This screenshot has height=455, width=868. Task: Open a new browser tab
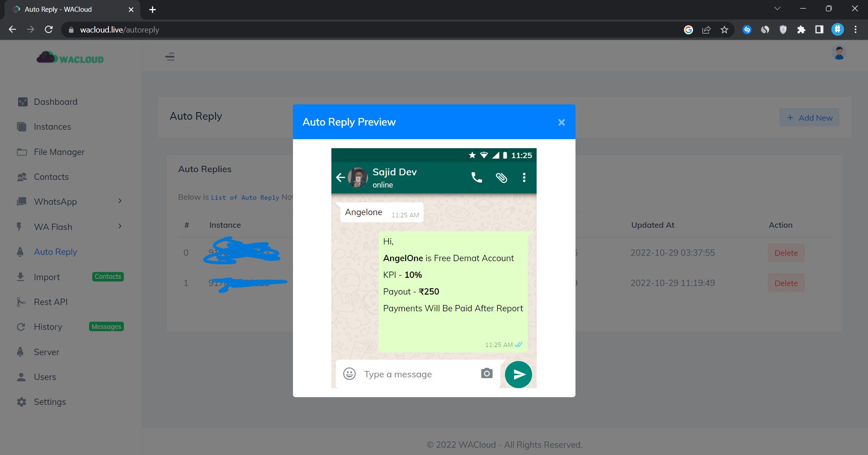(152, 9)
